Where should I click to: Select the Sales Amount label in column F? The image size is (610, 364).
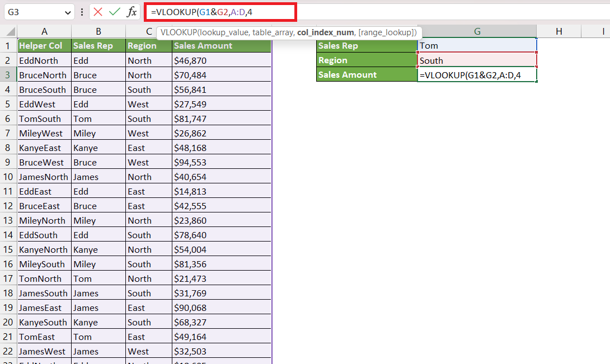(x=367, y=75)
